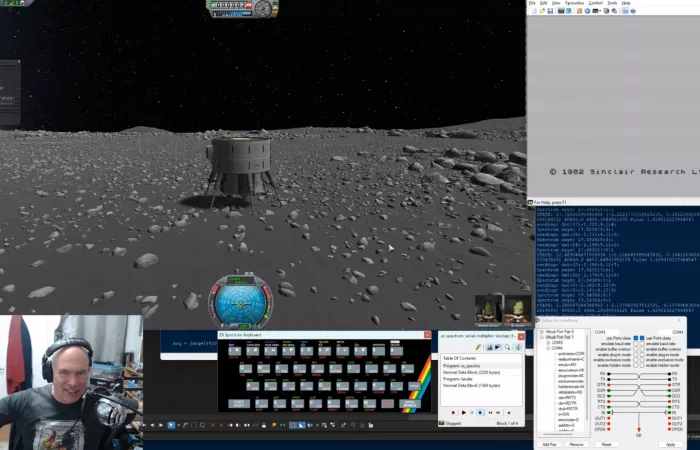This screenshot has width=700, height=450.
Task: Enable left 'enable plug-in mode' checkbox
Action: 636,355
